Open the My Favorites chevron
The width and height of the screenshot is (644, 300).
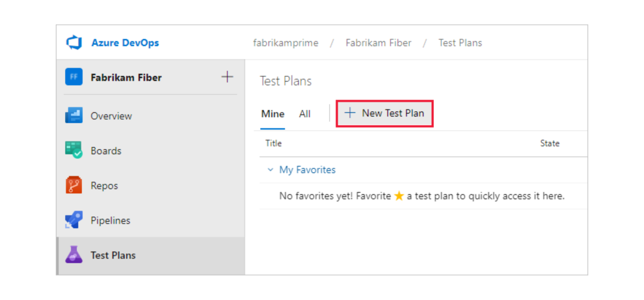tap(271, 170)
